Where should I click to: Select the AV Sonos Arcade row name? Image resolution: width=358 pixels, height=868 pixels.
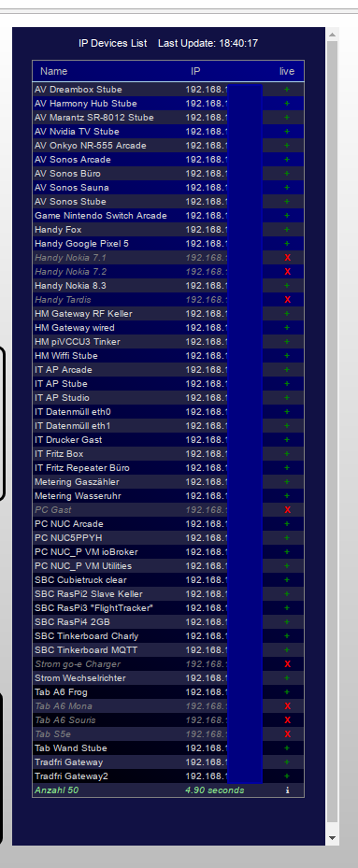click(73, 160)
